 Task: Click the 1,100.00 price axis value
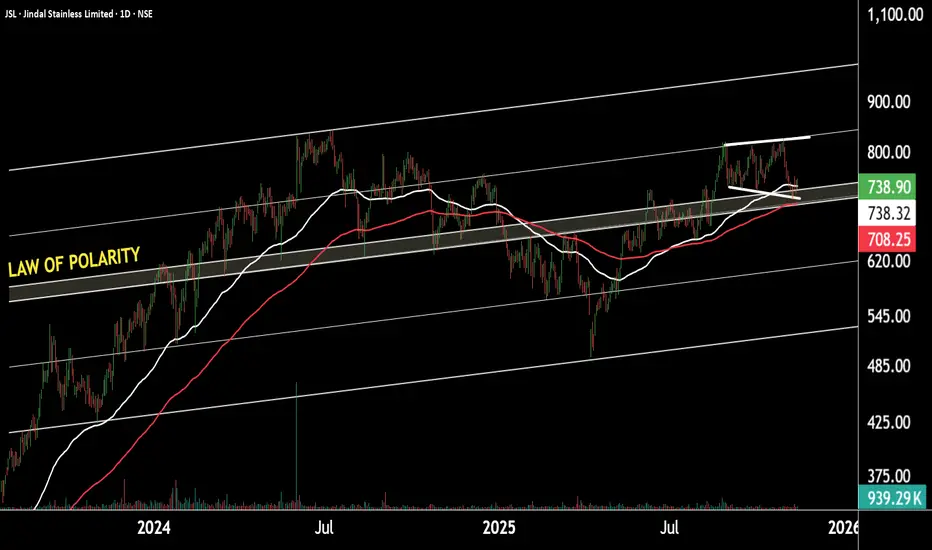(895, 15)
